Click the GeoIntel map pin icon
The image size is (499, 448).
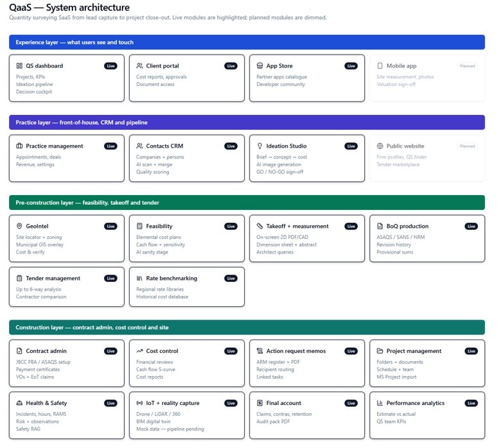click(x=19, y=226)
